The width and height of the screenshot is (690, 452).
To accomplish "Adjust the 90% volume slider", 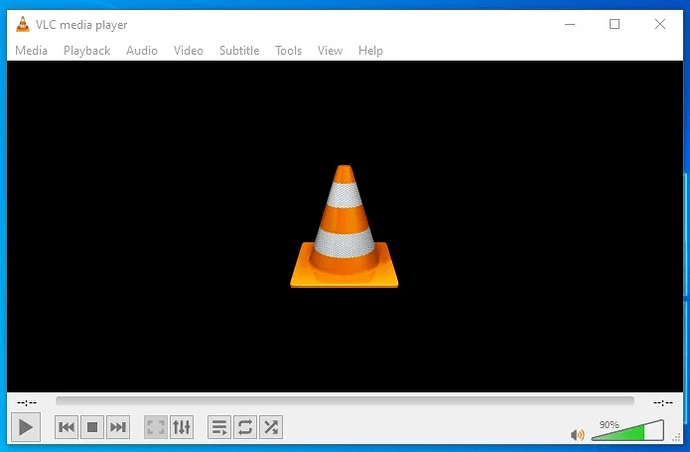I will (628, 430).
